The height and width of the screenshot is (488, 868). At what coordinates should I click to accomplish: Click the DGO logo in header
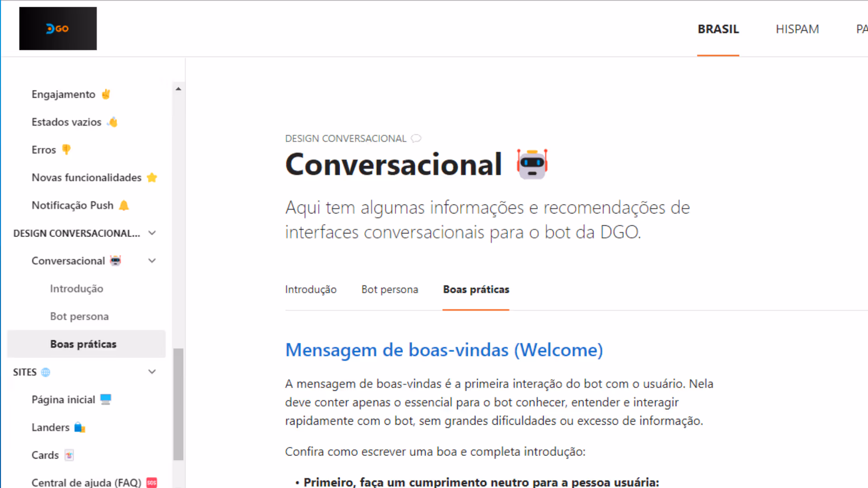58,28
